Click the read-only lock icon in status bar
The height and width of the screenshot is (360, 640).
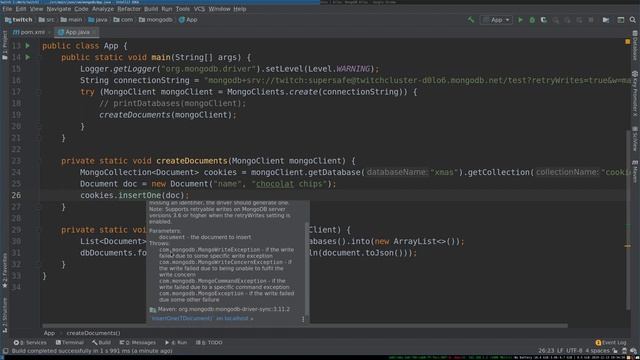[615, 351]
